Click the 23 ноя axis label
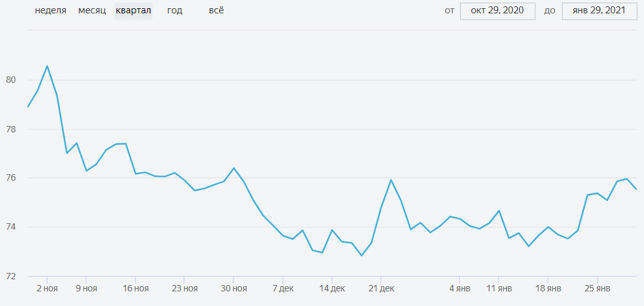644x306 pixels. pyautogui.click(x=185, y=289)
